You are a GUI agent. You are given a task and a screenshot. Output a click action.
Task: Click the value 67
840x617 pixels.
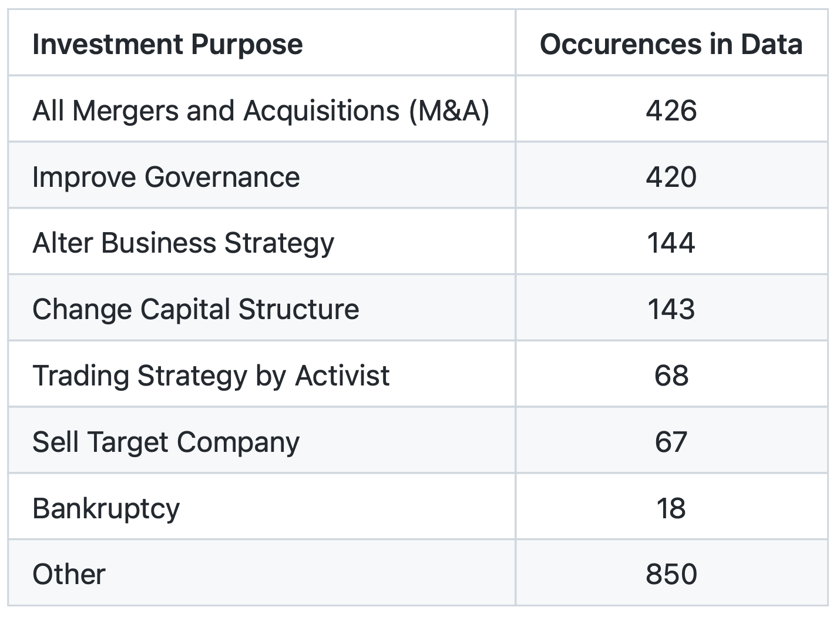[671, 442]
